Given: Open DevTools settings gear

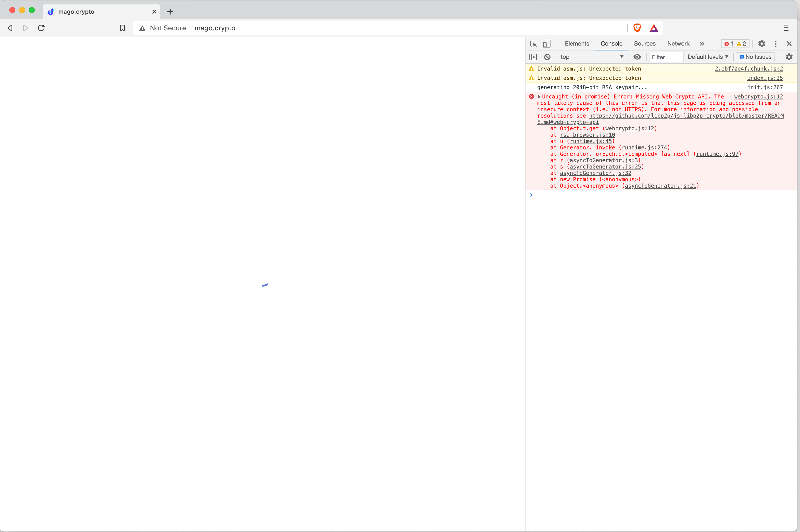Looking at the screenshot, I should tap(761, 43).
